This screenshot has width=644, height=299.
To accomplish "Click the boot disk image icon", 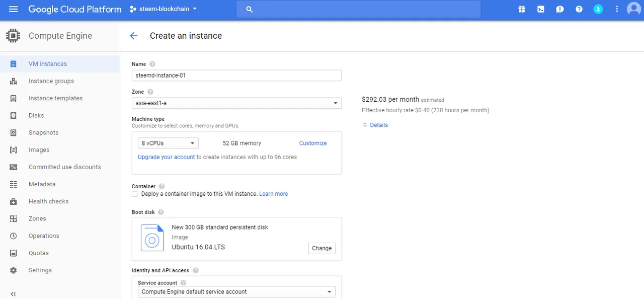I will tap(152, 238).
